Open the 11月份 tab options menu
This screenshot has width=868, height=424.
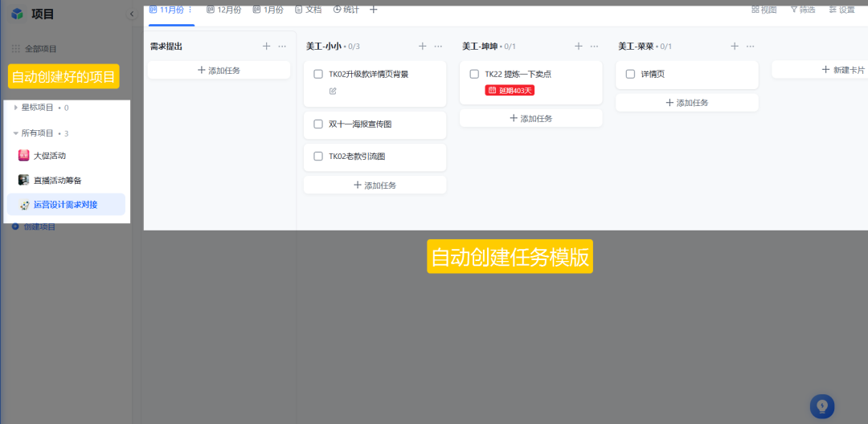point(190,10)
